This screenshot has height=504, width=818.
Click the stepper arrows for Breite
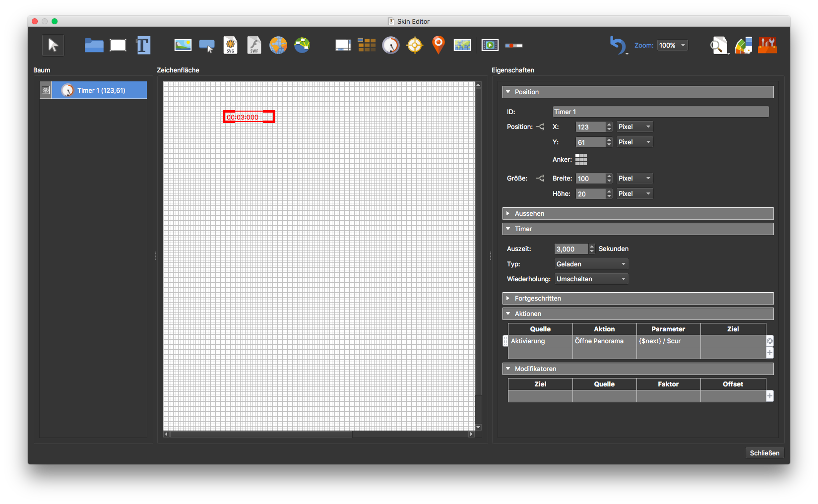tap(609, 179)
